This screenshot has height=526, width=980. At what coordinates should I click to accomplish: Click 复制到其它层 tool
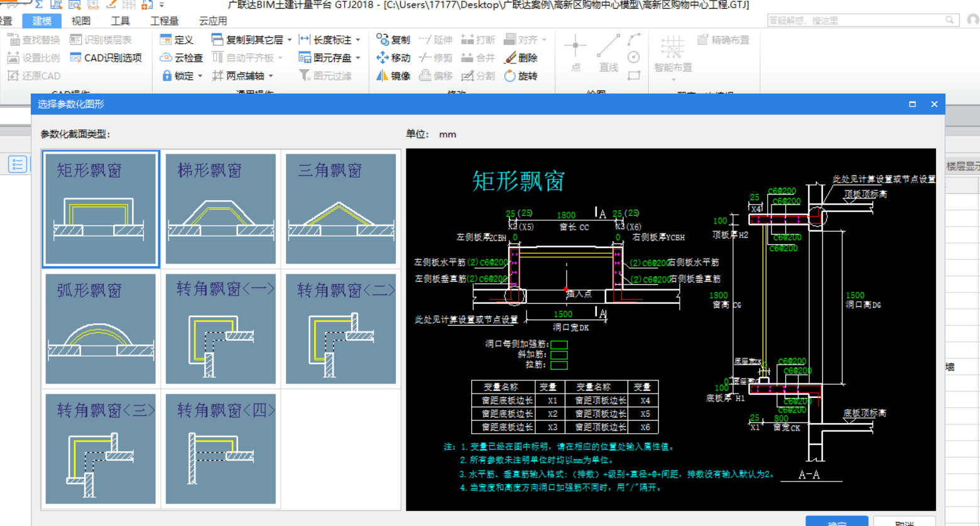(x=248, y=40)
